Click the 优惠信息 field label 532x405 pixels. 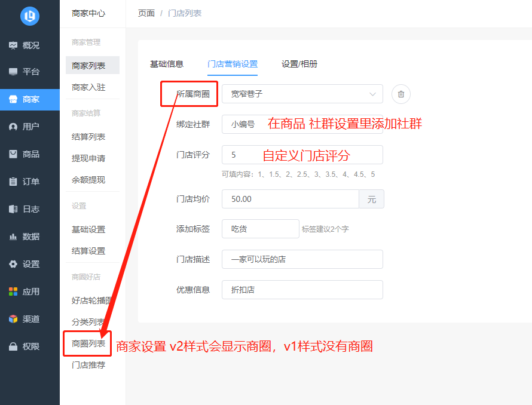click(193, 290)
